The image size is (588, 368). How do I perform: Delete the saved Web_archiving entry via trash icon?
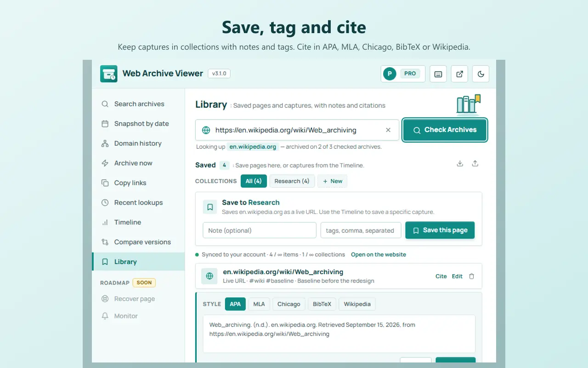(x=471, y=276)
